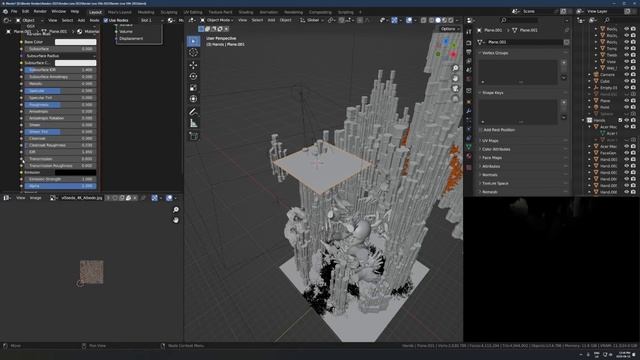
Task: Click the Base Color swatch
Action: coord(76,42)
